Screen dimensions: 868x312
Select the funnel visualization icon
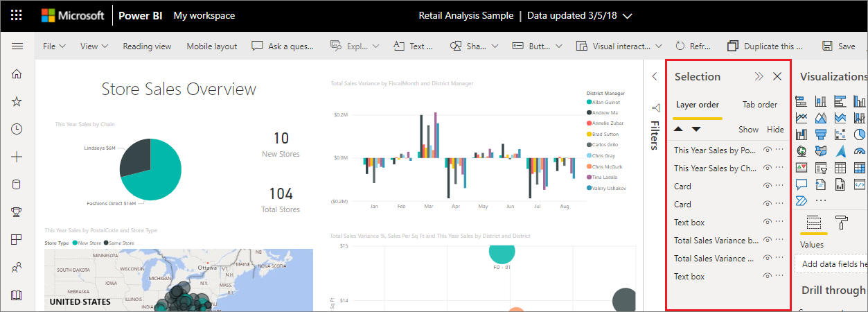pyautogui.click(x=821, y=135)
